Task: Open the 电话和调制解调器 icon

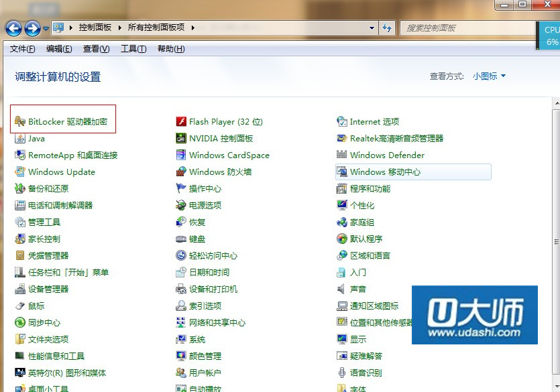Action: [x=19, y=206]
